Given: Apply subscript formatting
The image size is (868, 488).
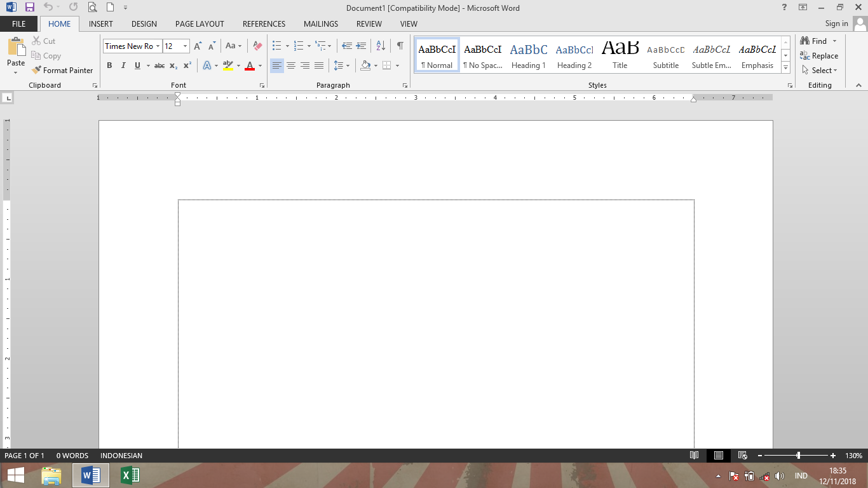Looking at the screenshot, I should point(172,65).
